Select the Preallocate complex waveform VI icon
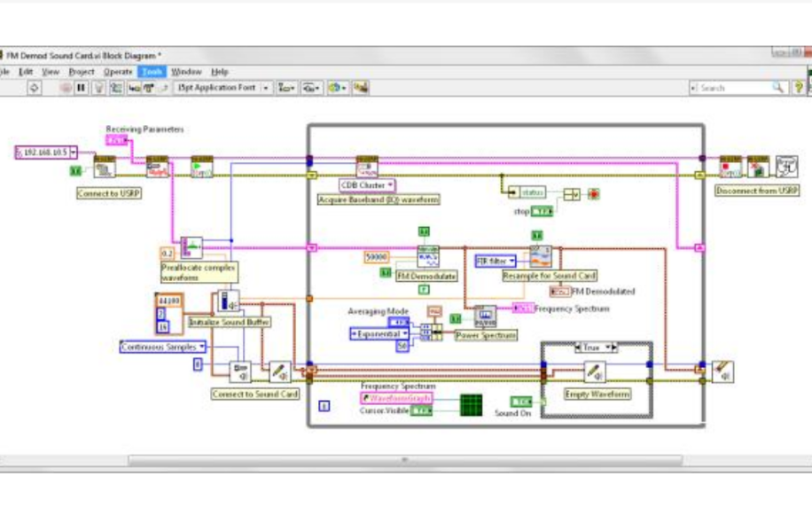 coord(191,248)
